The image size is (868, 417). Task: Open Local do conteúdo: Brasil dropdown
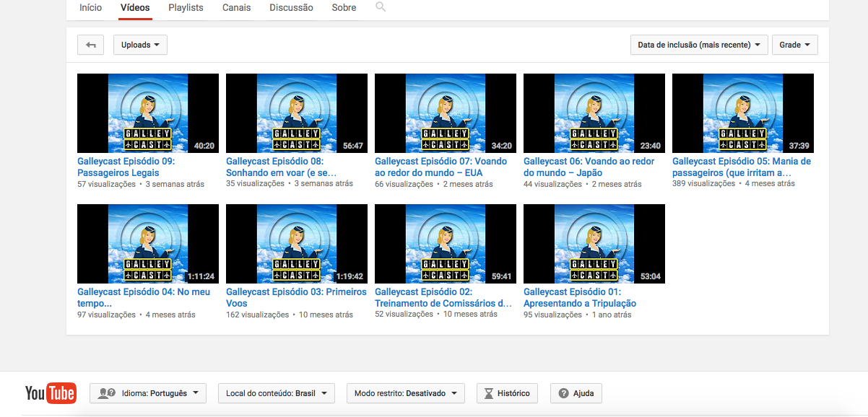coord(277,393)
